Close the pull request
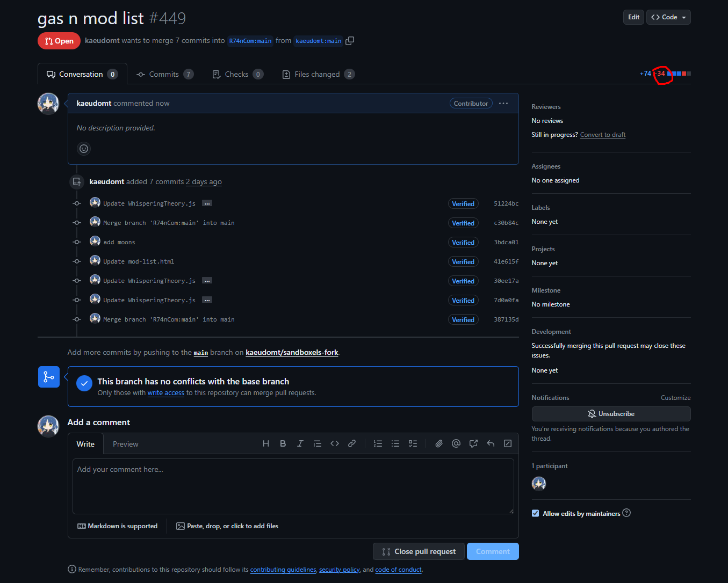 pyautogui.click(x=419, y=551)
